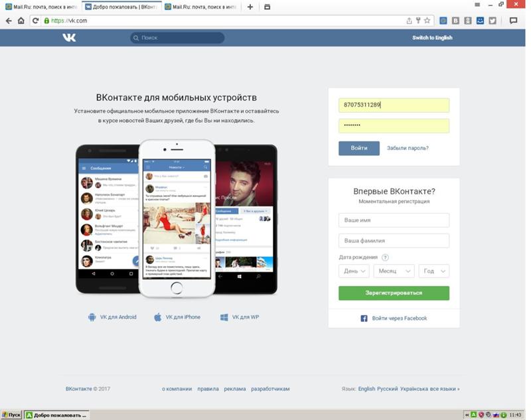Click the VK logo in header
Viewport: 531px width, 420px height.
click(x=70, y=37)
